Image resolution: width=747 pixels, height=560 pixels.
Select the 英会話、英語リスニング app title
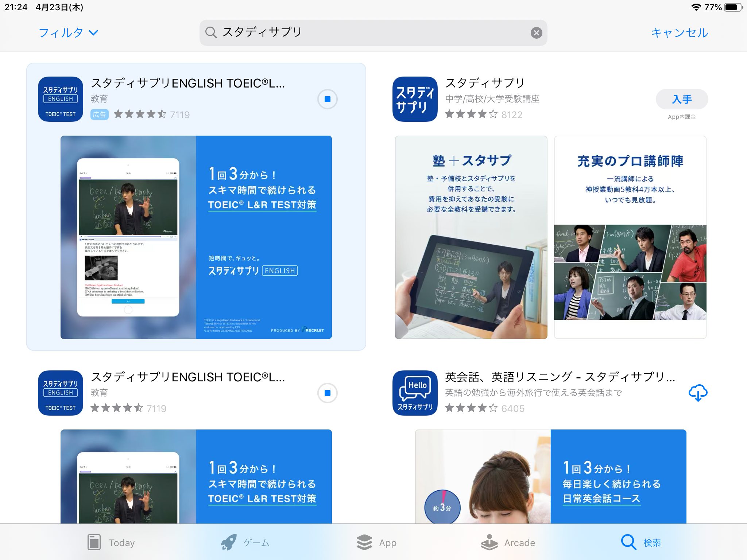560,377
